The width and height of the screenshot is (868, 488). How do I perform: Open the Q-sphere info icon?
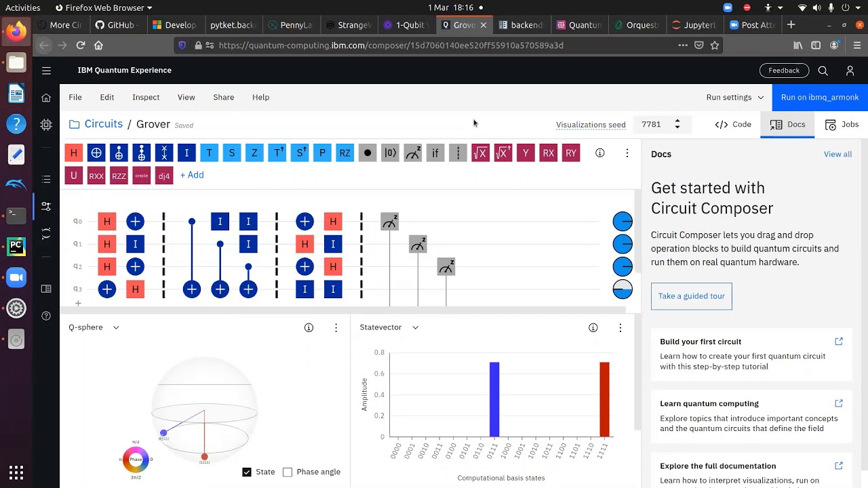click(x=309, y=327)
